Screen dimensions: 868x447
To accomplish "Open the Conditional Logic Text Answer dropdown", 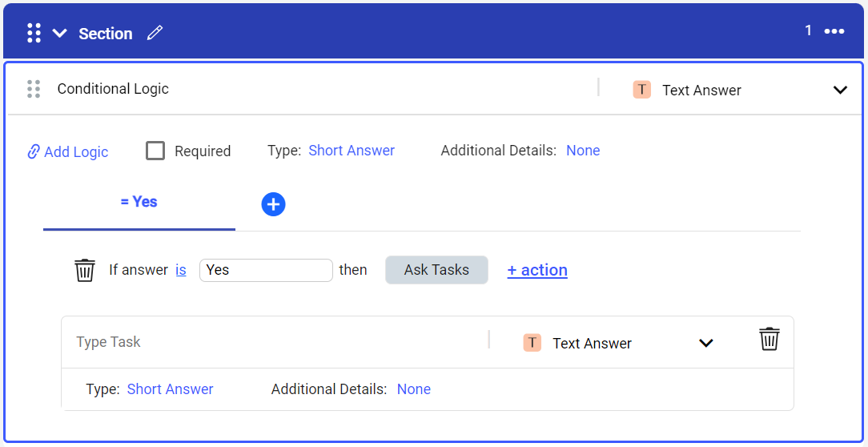I will (839, 90).
